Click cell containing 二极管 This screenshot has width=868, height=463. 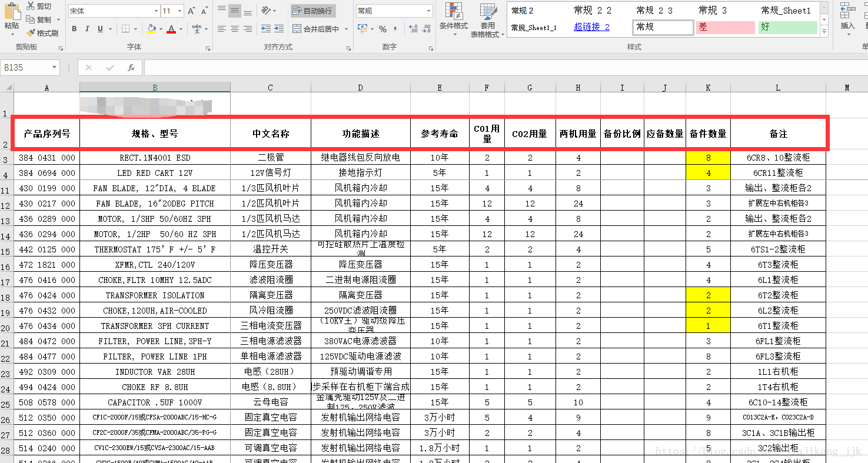(x=271, y=158)
